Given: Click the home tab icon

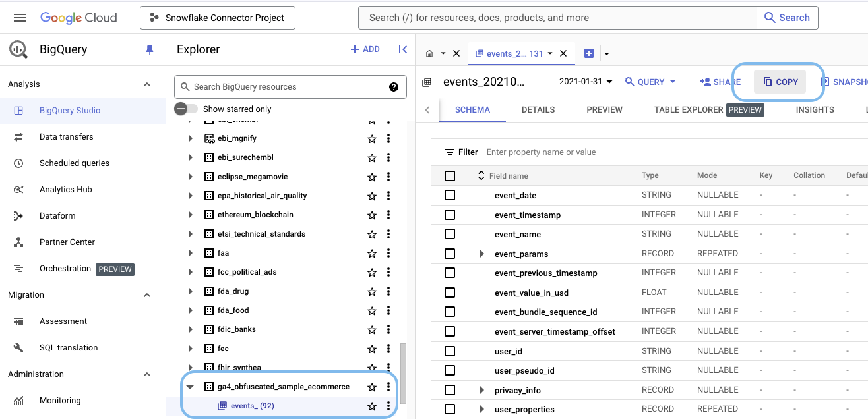Looking at the screenshot, I should 429,53.
